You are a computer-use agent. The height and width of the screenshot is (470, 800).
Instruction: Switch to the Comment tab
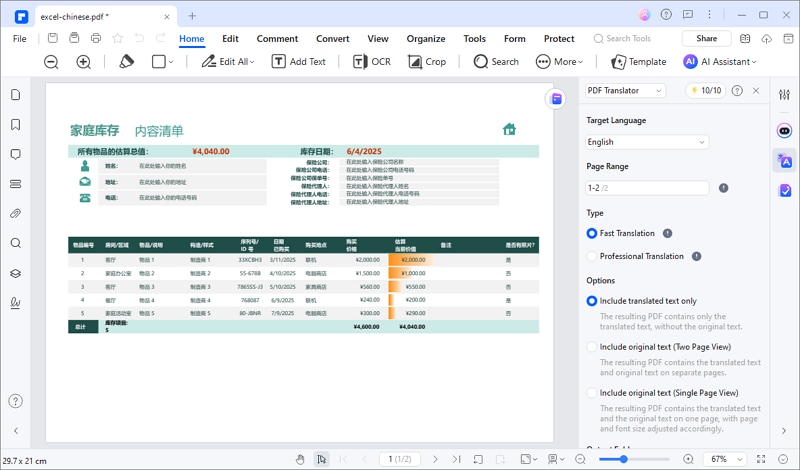click(277, 39)
